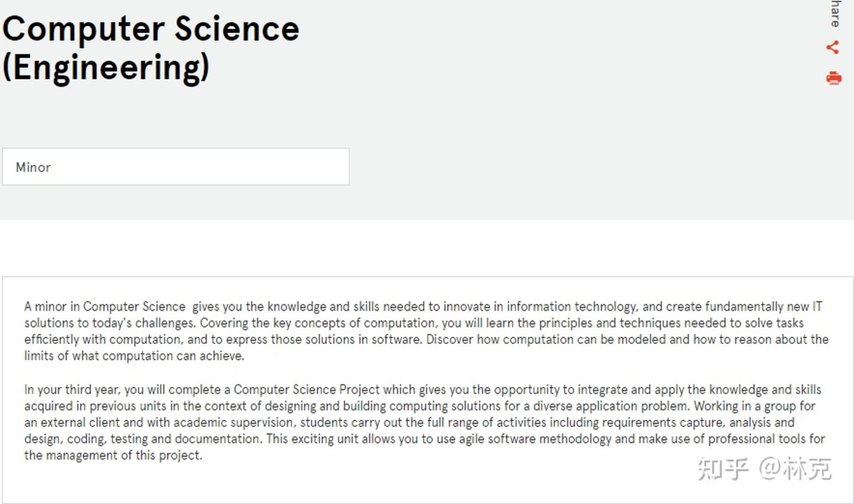Click the @林克 watermark username
Viewport: 854px width, 504px height.
[x=795, y=469]
